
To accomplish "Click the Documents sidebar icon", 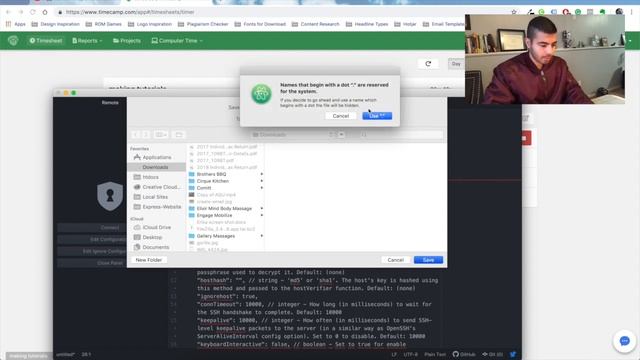I will tap(137, 247).
